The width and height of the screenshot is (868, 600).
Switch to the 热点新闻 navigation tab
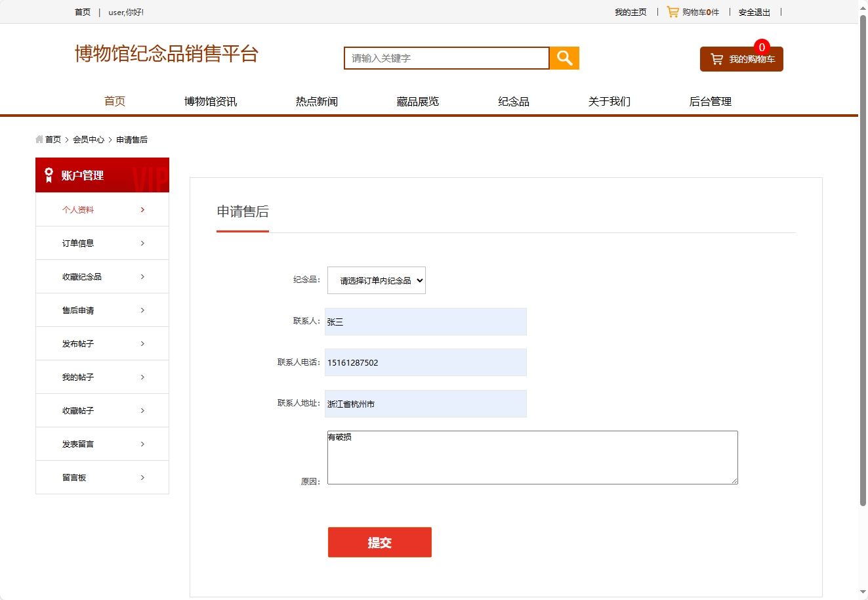(x=317, y=100)
